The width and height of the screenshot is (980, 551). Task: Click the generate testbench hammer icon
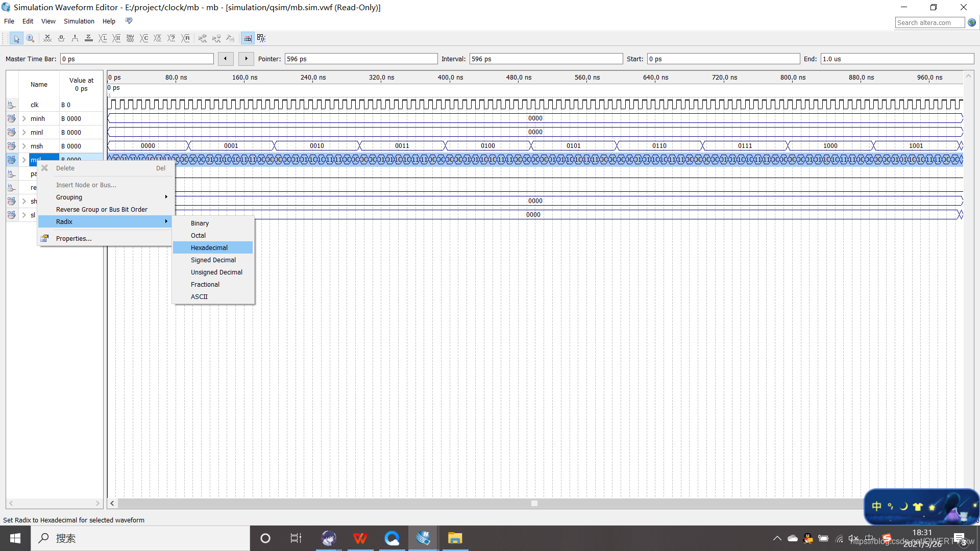tap(230, 38)
